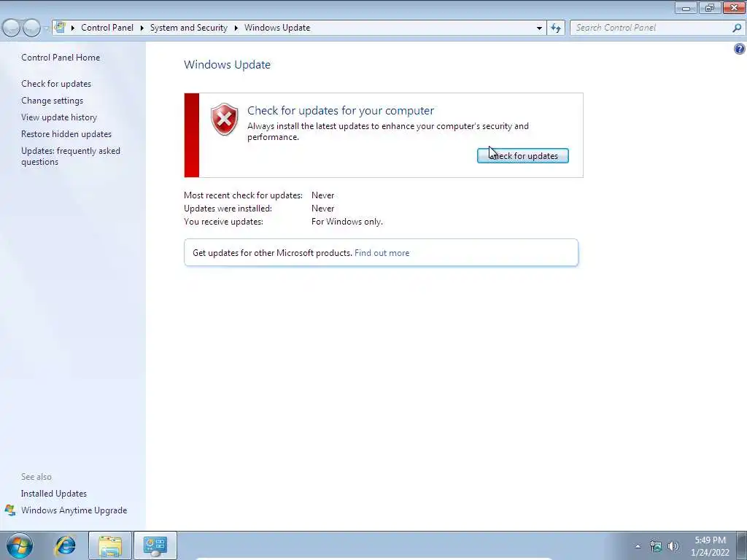The image size is (747, 560).
Task: Open the address bar history dropdown
Action: coord(539,28)
